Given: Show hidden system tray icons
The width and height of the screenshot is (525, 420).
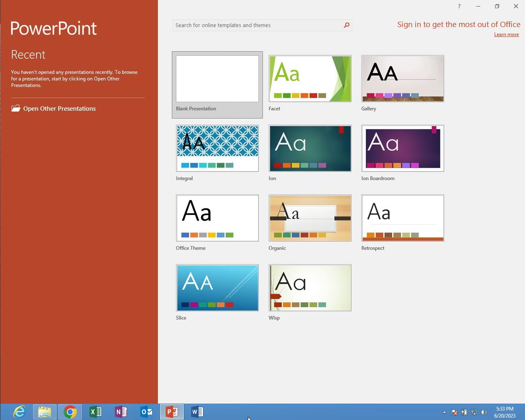Looking at the screenshot, I should (444, 412).
